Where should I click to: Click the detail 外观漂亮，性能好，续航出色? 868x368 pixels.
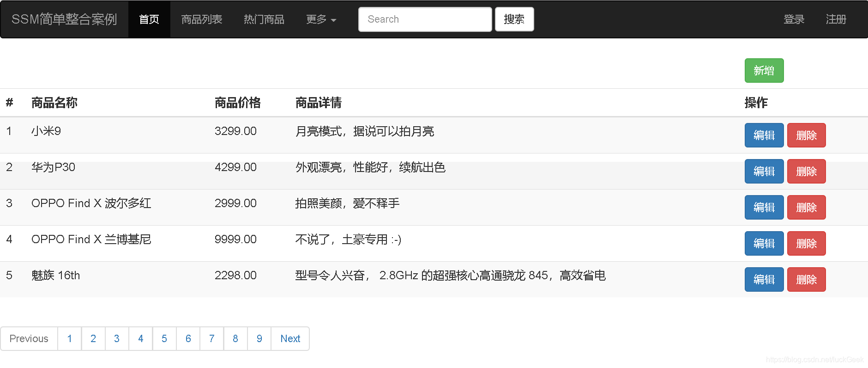click(x=370, y=167)
